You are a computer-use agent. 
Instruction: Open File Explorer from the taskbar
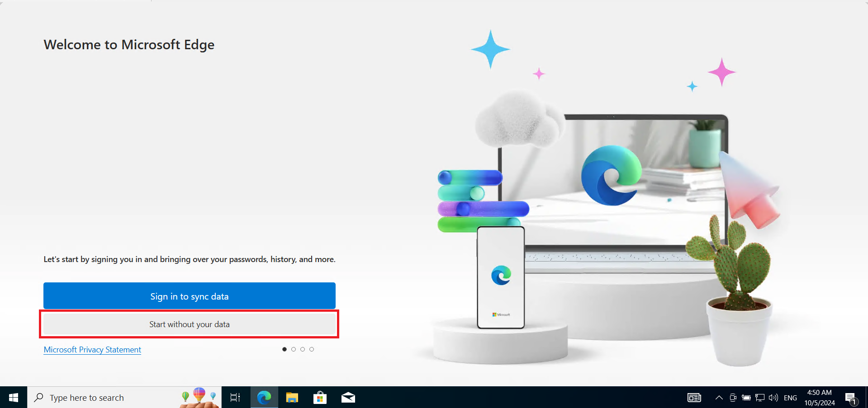tap(292, 397)
